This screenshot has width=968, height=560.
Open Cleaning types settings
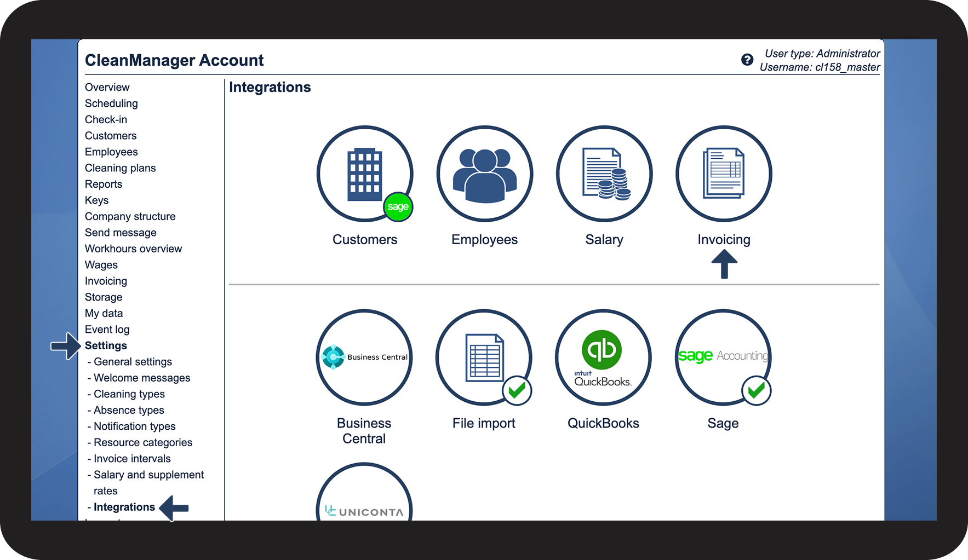129,394
